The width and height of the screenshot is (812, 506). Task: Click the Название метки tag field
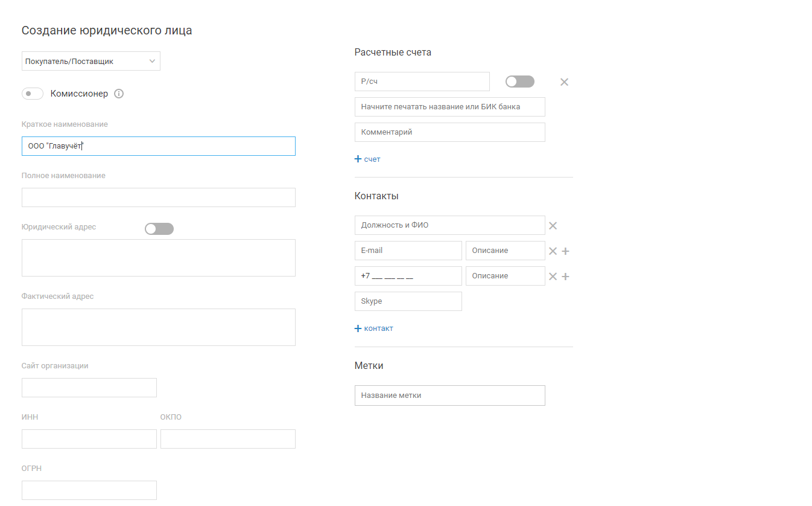[449, 396]
